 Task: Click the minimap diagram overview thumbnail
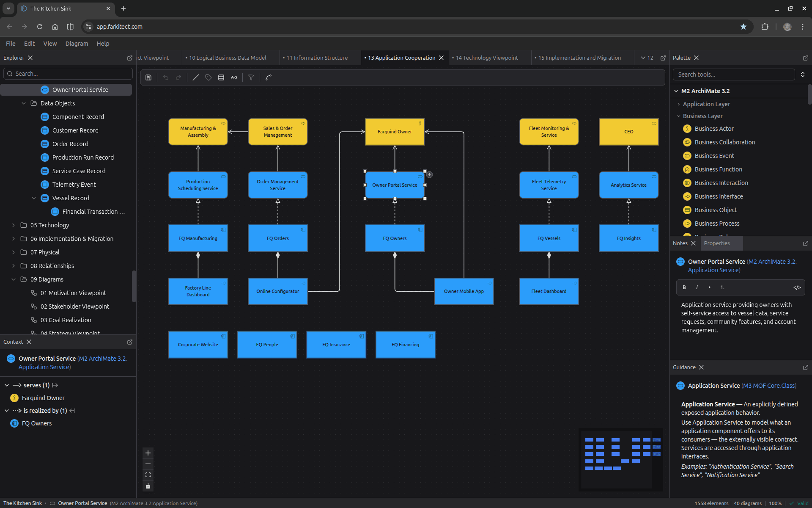click(x=620, y=459)
